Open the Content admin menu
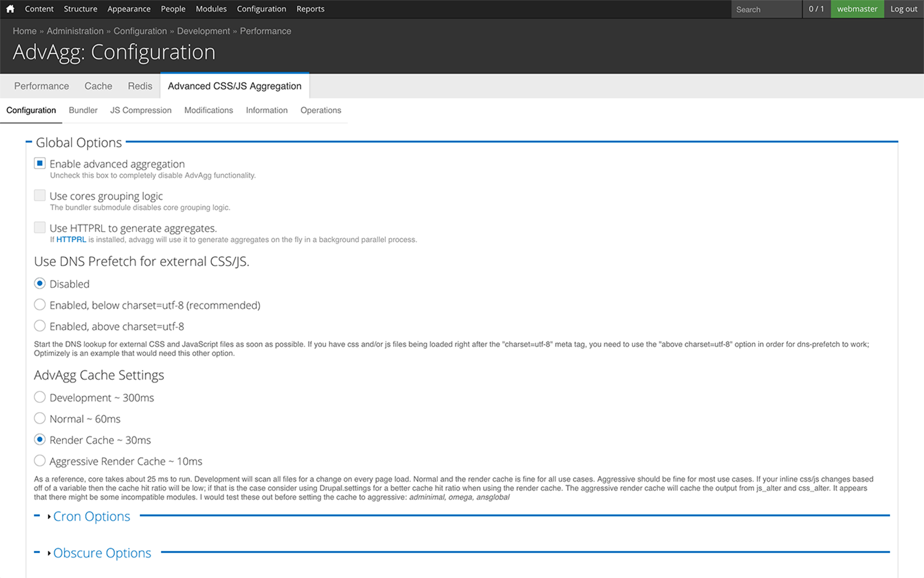 pyautogui.click(x=39, y=9)
